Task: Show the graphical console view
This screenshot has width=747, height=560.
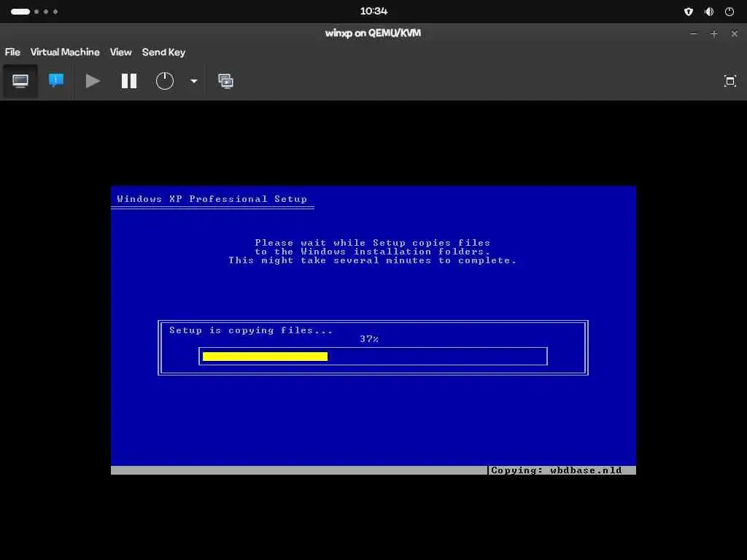Action: tap(20, 81)
